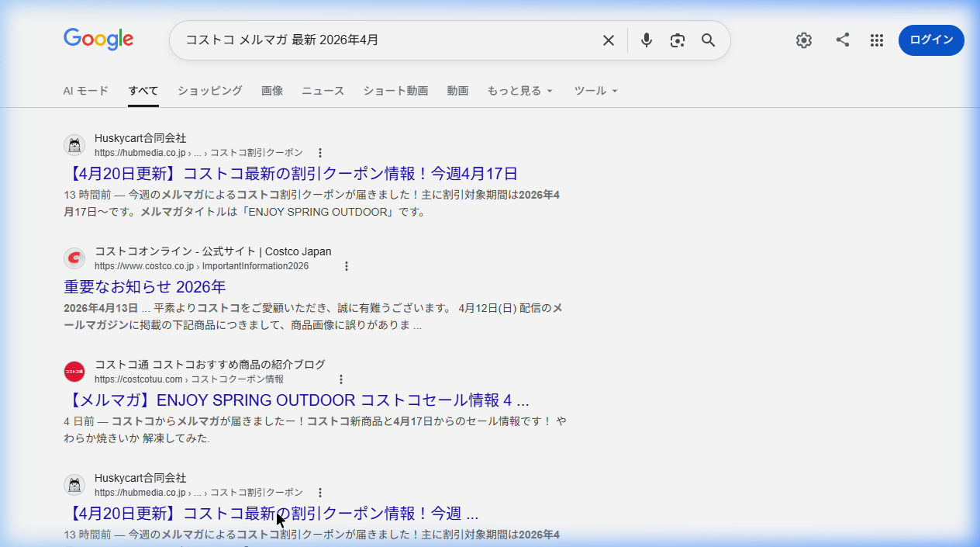
Task: Click the magnifying glass search button
Action: [x=708, y=40]
